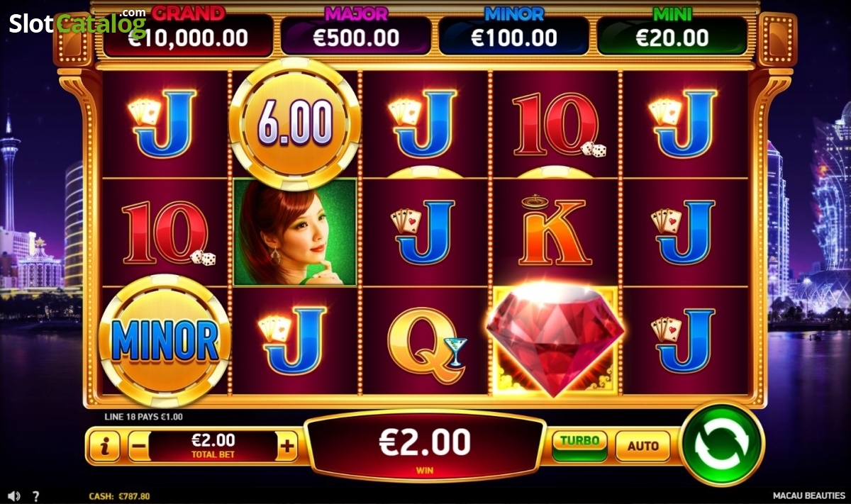Open the info paytable icon

point(105,447)
